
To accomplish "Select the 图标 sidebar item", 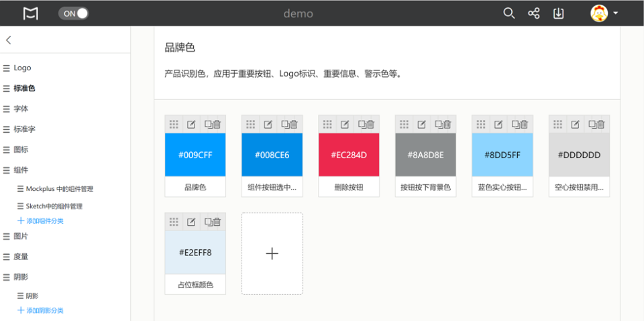I will 21,149.
